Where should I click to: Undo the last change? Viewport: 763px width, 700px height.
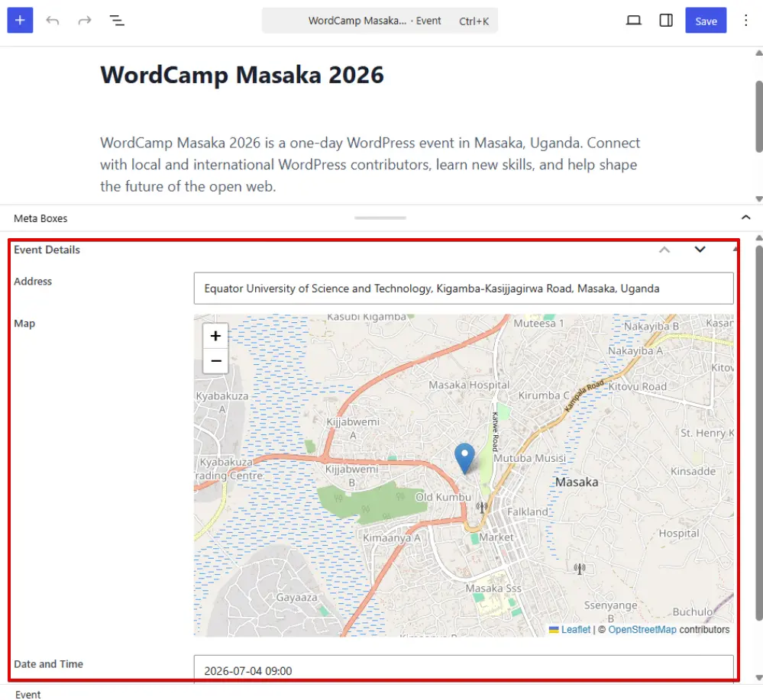click(x=53, y=21)
